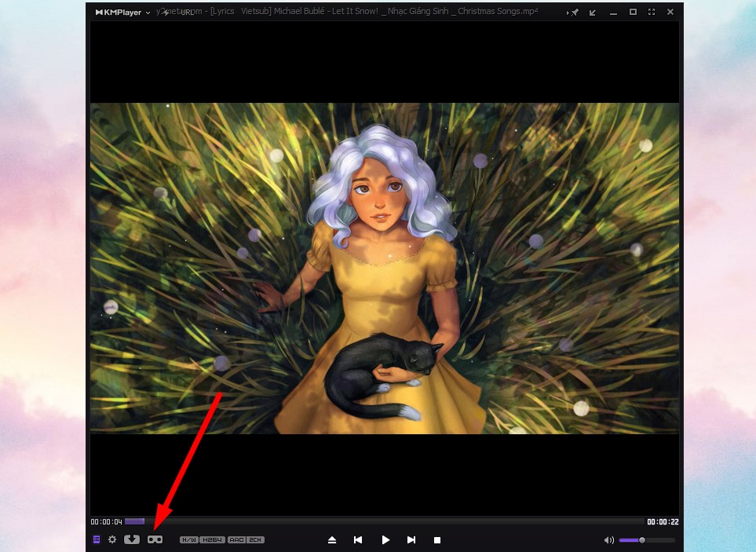The height and width of the screenshot is (552, 756).
Task: Click the seek bar to jump forward
Action: 393,521
